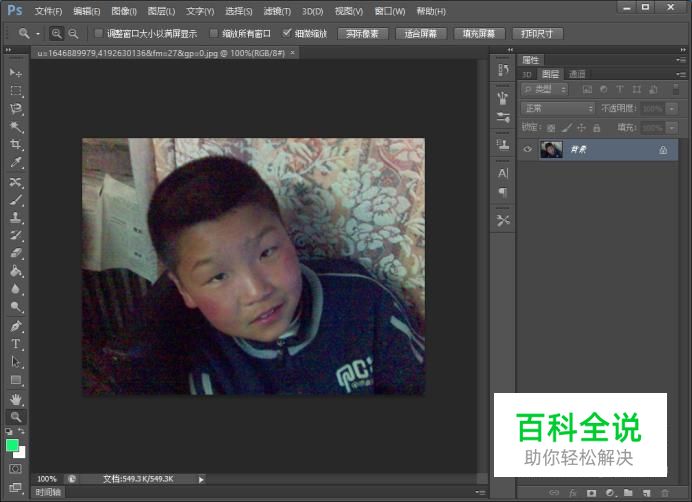Toggle lock all padlock icon
This screenshot has width=692, height=502.
pyautogui.click(x=597, y=128)
